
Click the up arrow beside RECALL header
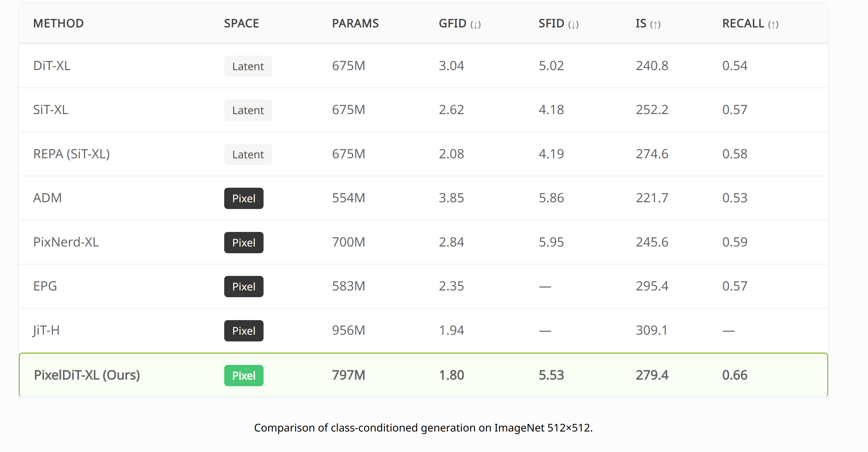[x=773, y=25]
